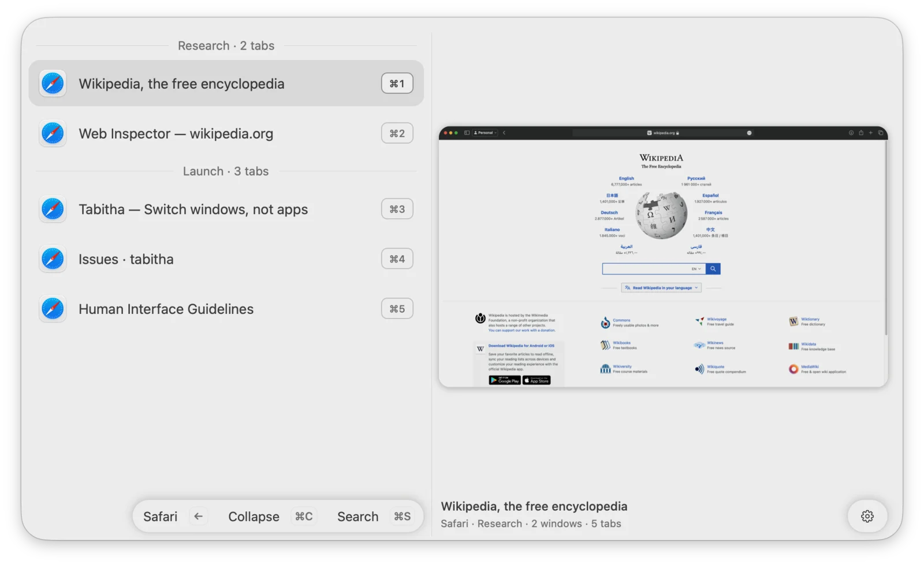The width and height of the screenshot is (924, 565).
Task: Click share icon in preview toolbar
Action: 861,133
